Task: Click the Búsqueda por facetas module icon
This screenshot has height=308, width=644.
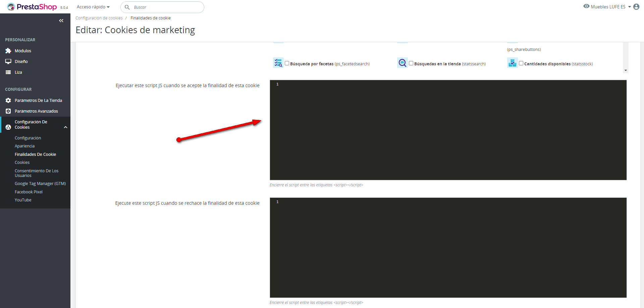Action: 278,63
